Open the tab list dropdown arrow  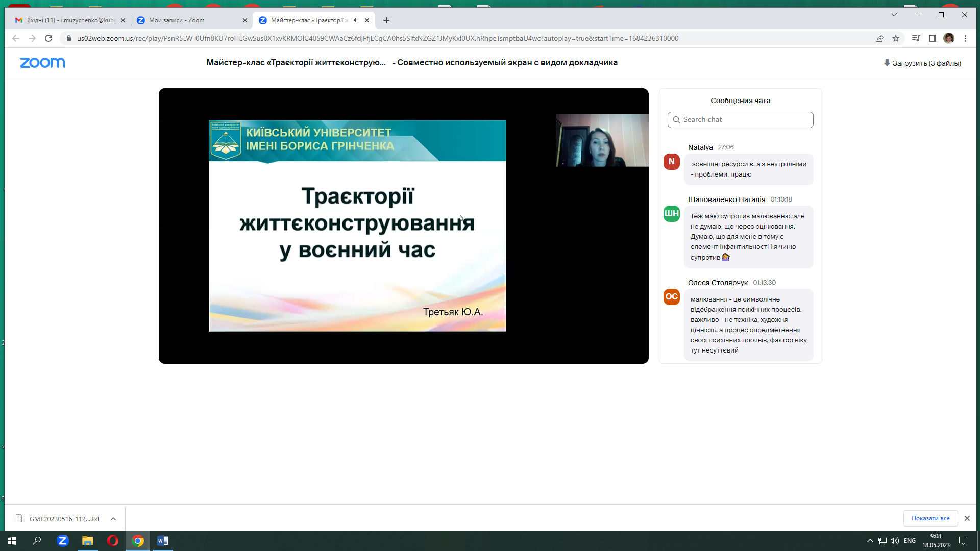894,15
